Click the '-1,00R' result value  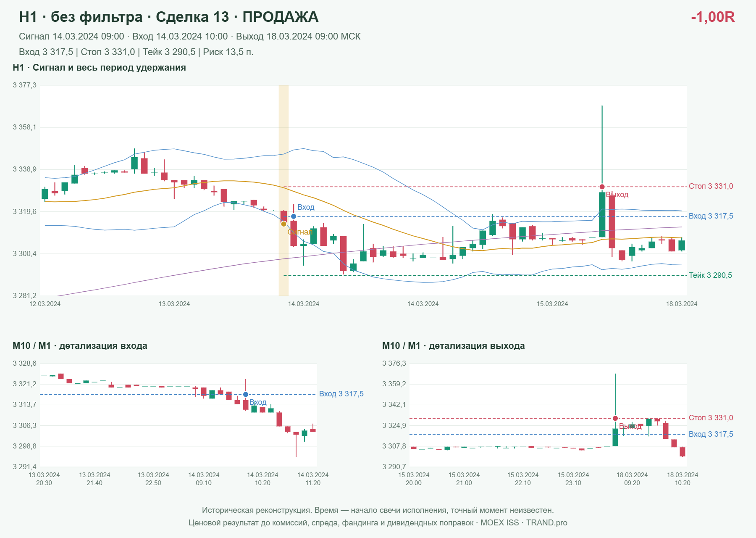tap(713, 17)
